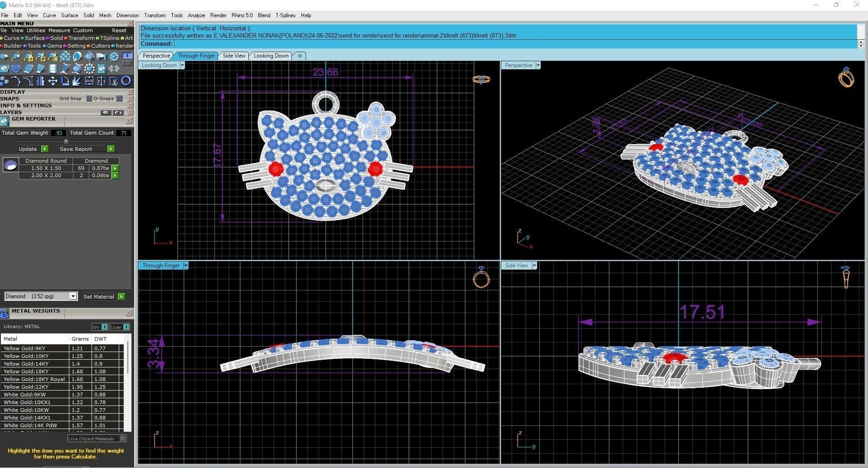Open the Analyze menu
868x468 pixels.
(196, 15)
